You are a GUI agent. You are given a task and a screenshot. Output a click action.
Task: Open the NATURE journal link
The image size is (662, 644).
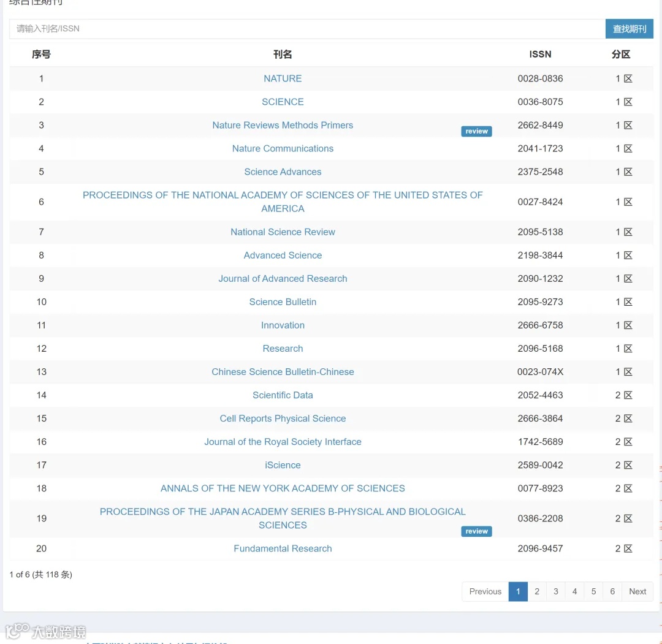click(x=283, y=78)
